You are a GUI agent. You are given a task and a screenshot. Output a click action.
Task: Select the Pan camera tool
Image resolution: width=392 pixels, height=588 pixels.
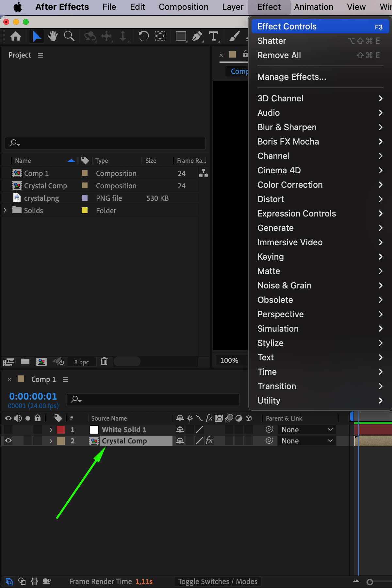tap(106, 36)
